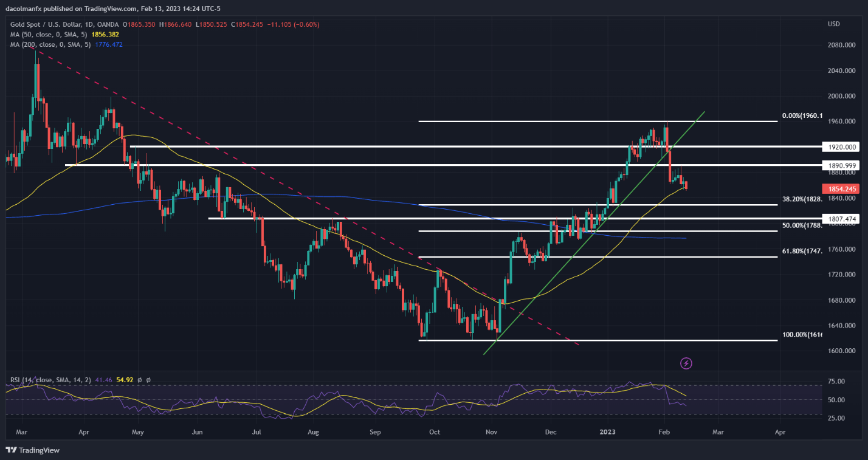This screenshot has height=460, width=868.
Task: Select the 1807.474 horizontal line price label
Action: (x=839, y=219)
